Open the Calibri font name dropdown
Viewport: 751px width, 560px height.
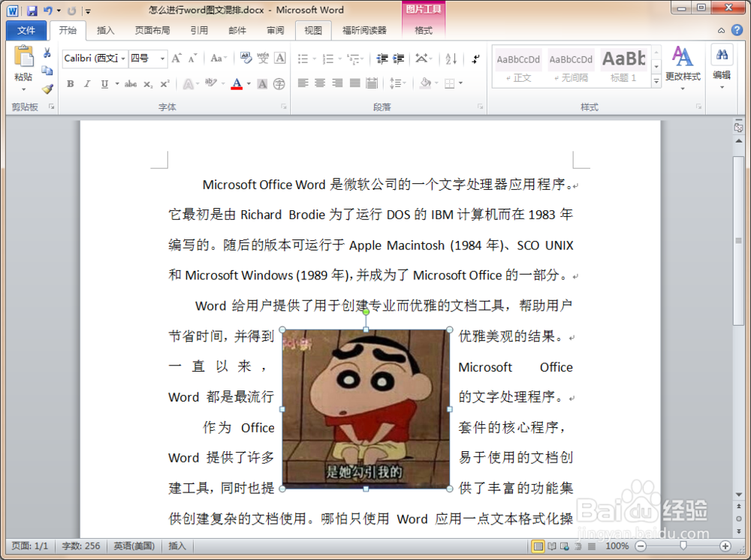tap(122, 59)
